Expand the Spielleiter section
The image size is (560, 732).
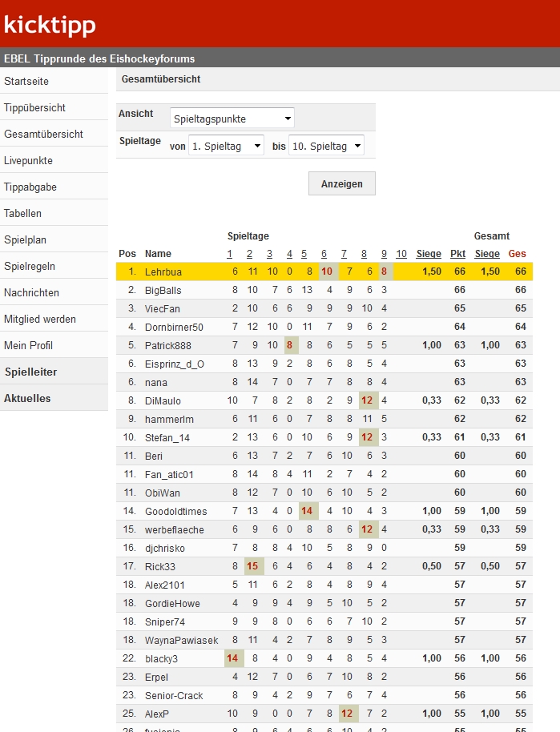(x=30, y=372)
